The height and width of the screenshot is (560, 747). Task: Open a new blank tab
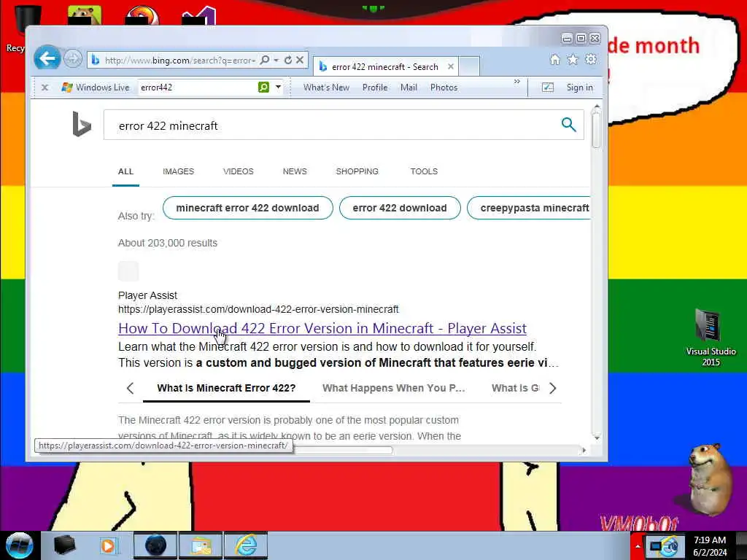click(469, 66)
